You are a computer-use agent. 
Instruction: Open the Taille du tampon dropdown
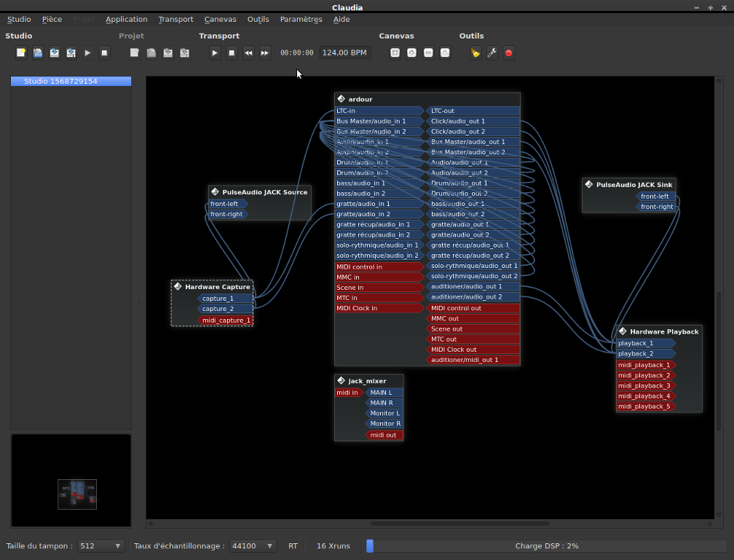[x=101, y=545]
